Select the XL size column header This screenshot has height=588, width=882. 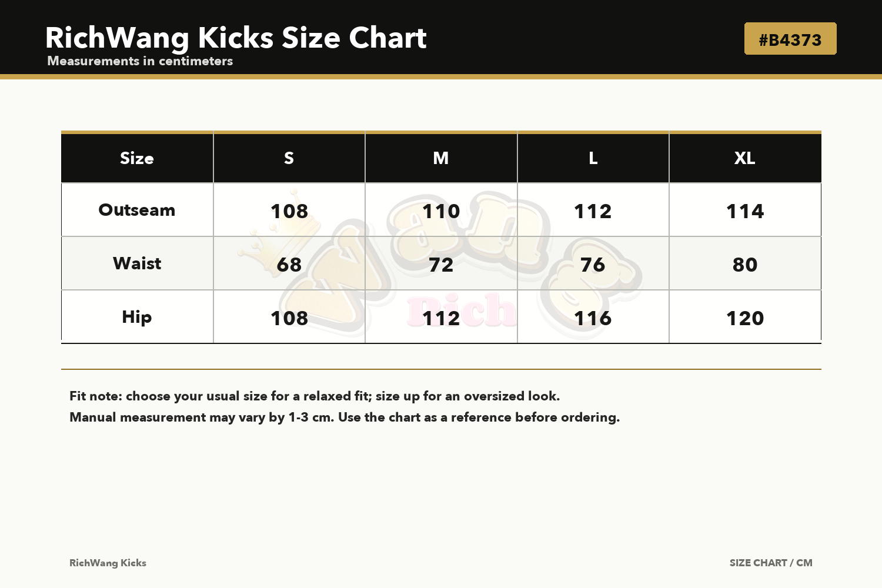click(x=745, y=158)
